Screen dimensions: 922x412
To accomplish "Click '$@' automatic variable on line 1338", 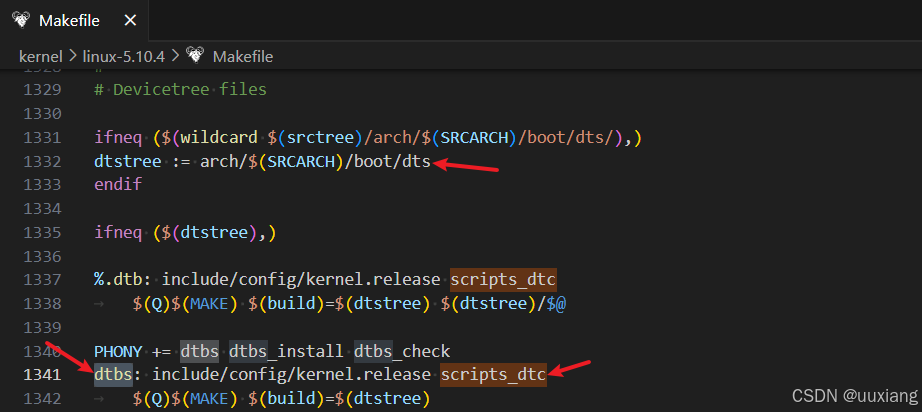I will coord(556,304).
